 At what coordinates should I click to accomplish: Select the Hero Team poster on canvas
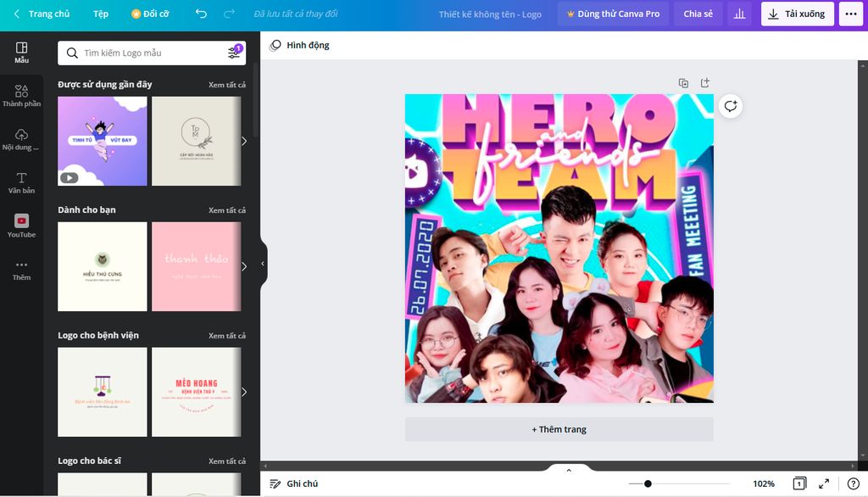[x=559, y=248]
